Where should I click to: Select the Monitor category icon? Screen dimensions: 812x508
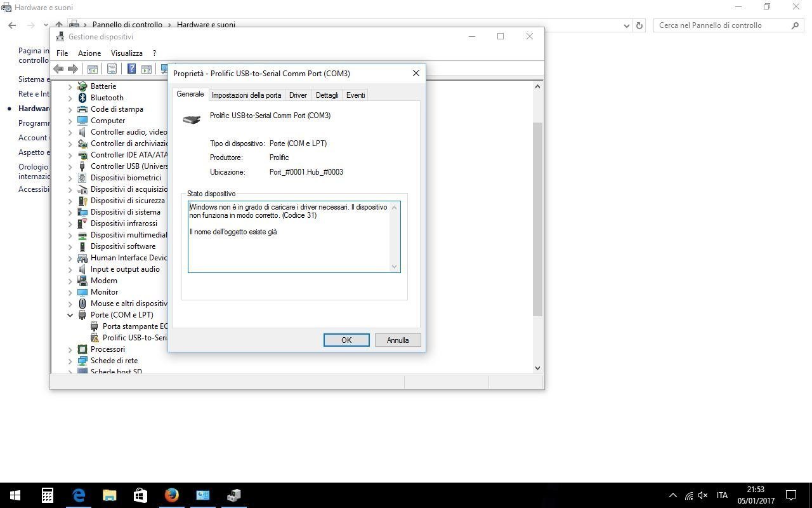tap(82, 292)
